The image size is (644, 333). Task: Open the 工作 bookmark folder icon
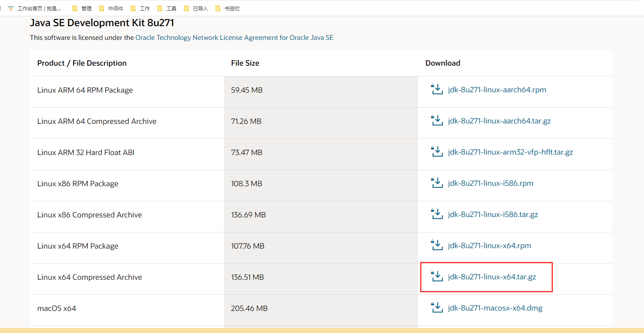(133, 8)
